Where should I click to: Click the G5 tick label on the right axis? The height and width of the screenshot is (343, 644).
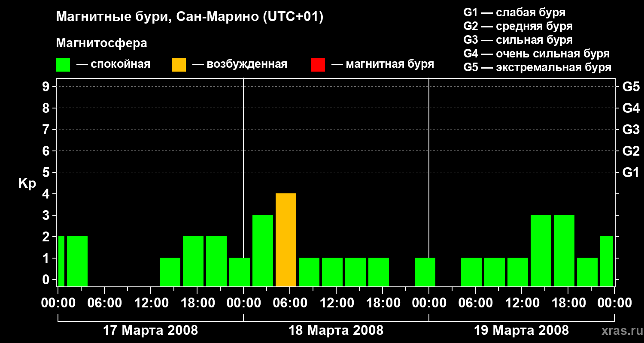tap(631, 87)
